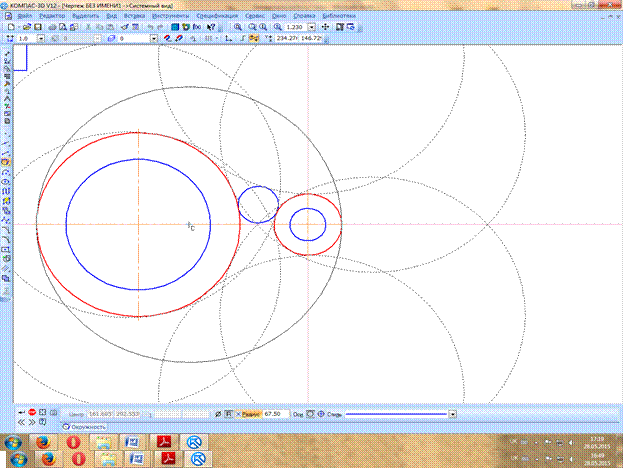Select the pan view cross-arrows icon
This screenshot has width=623, height=468.
coord(325,27)
